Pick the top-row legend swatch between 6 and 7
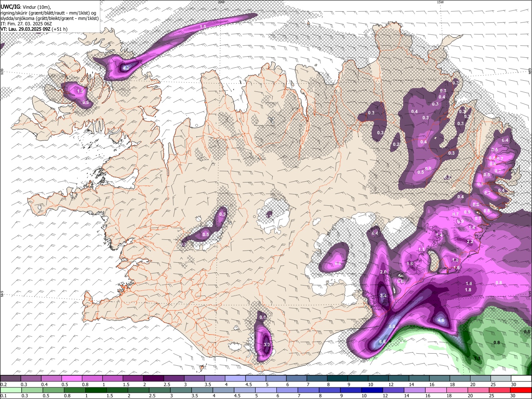Viewport: 532px width, 399px height. 296,379
